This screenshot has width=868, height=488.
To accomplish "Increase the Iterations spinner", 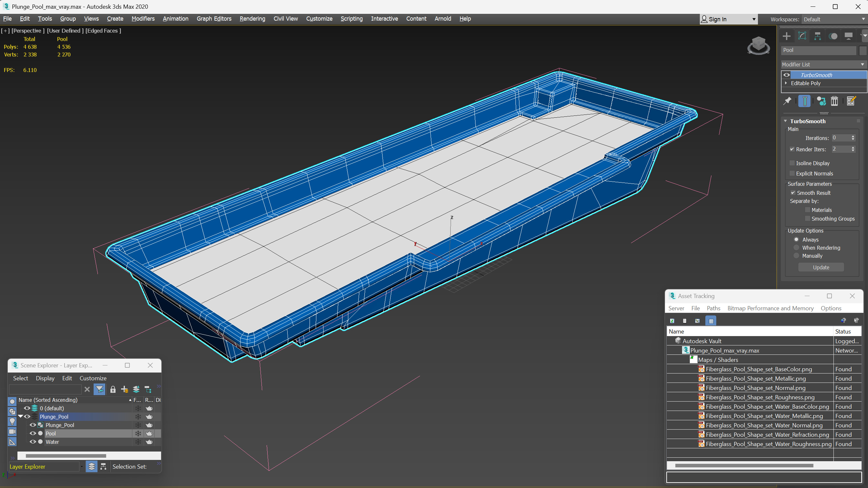I will click(x=853, y=136).
